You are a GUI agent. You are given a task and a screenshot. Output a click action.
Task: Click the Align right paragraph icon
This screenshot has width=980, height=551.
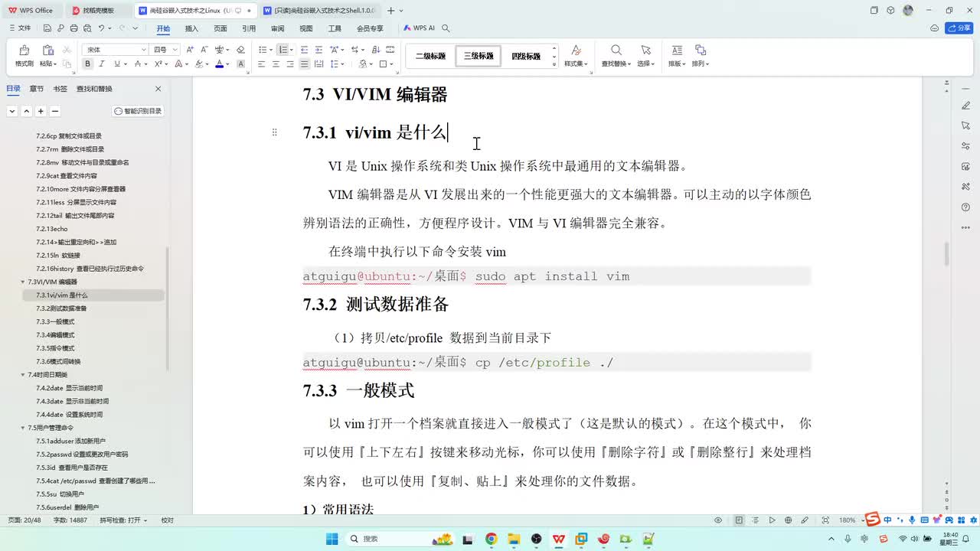[x=290, y=64]
